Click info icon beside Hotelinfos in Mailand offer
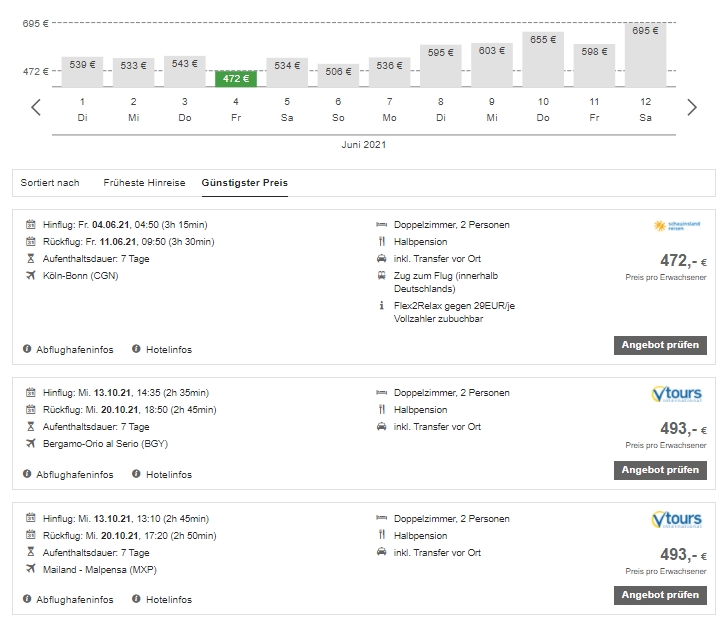Image resolution: width=725 pixels, height=621 pixels. (136, 599)
